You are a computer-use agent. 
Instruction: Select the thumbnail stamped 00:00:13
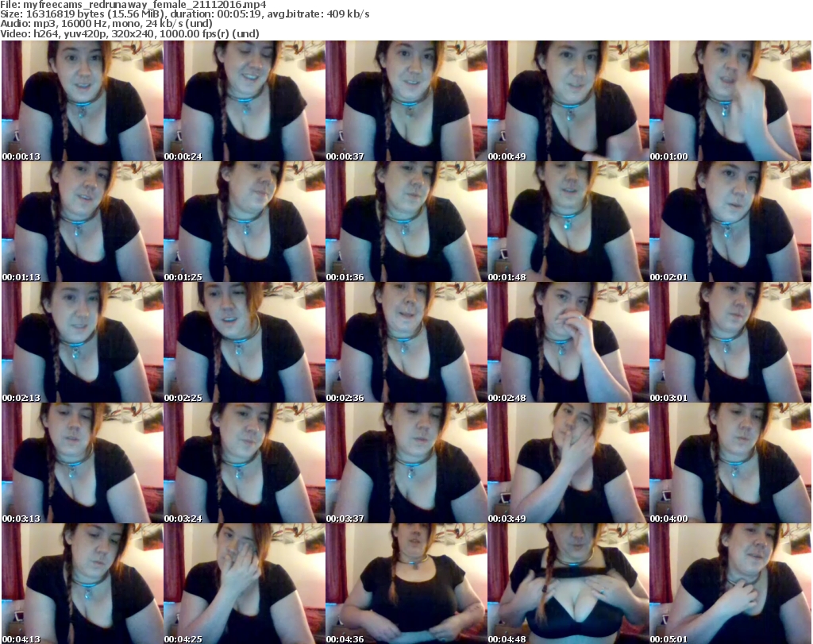coord(82,101)
